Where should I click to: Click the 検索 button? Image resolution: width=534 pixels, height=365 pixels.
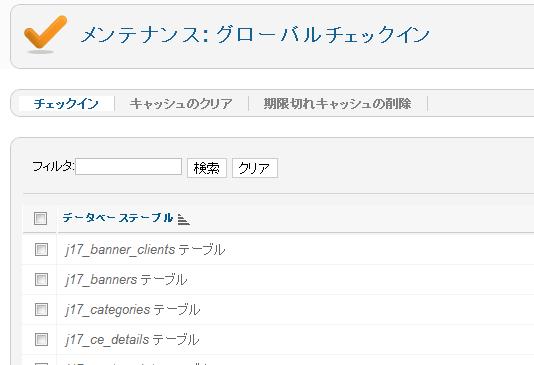pos(207,168)
